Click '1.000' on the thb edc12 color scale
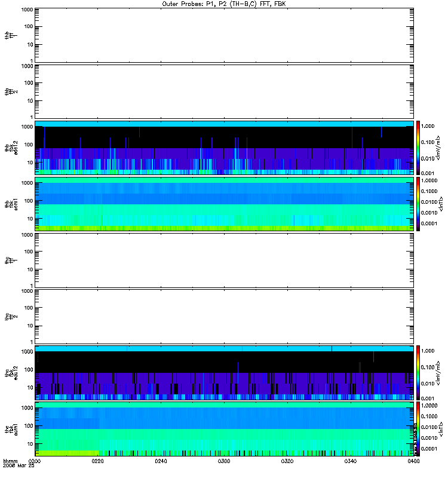The height and width of the screenshot is (478, 448). [x=428, y=126]
